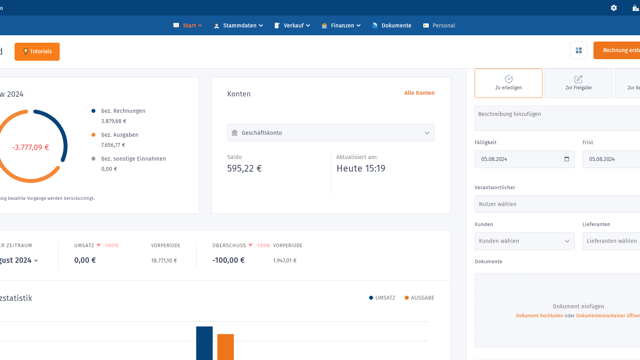640x360 pixels.
Task: Click the edit icon above Zur Freigabe
Action: pyautogui.click(x=578, y=79)
